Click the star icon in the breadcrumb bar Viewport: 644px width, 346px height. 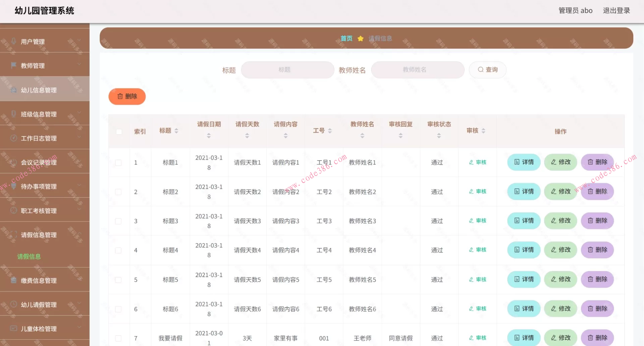coord(360,38)
